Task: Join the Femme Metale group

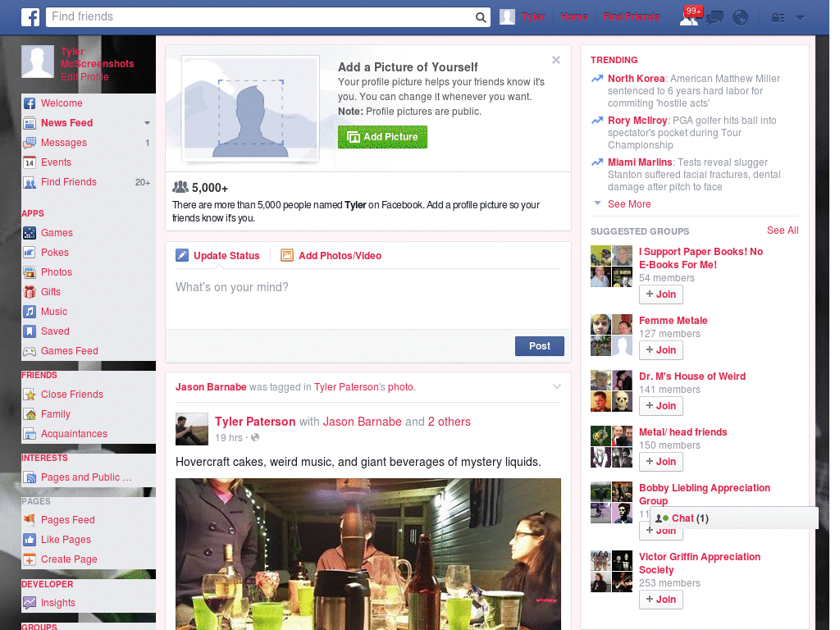Action: click(661, 349)
